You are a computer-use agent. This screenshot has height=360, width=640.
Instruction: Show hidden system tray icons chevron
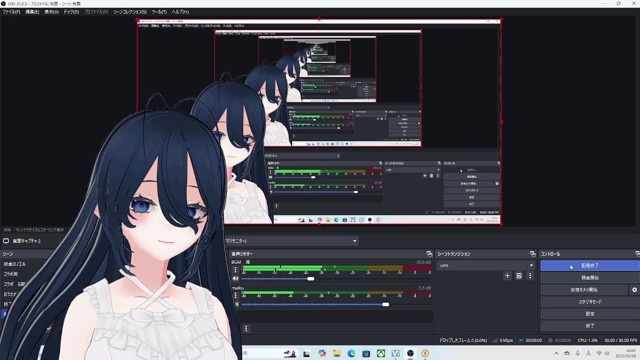[556, 353]
